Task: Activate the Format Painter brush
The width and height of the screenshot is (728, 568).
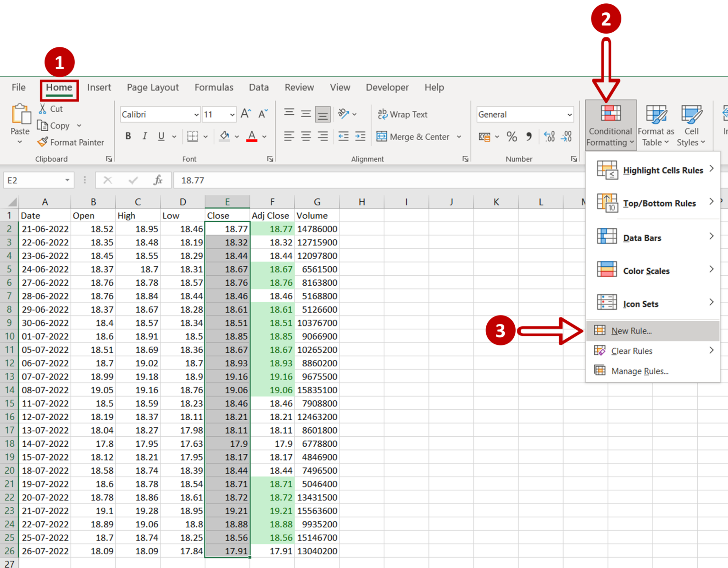Action: tap(43, 142)
